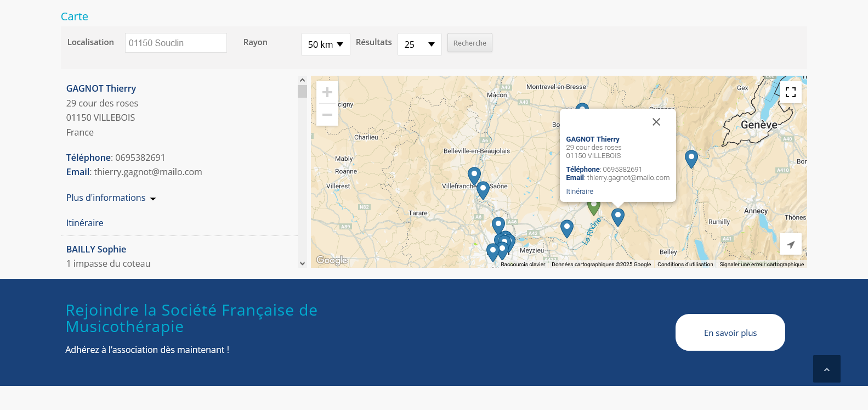This screenshot has height=410, width=868.
Task: Click the Google logo on the map
Action: pos(332,260)
